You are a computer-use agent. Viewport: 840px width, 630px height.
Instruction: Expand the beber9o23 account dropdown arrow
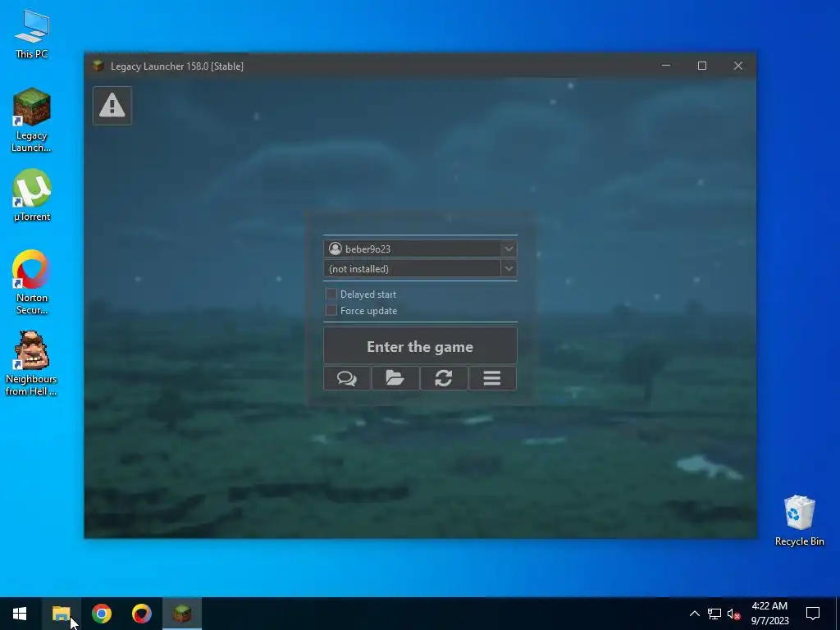tap(509, 249)
